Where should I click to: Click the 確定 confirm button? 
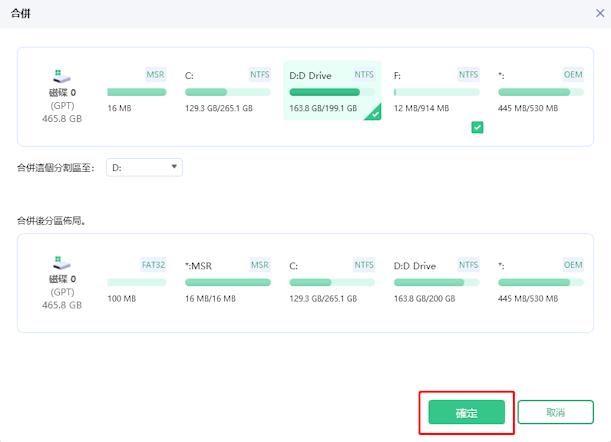[466, 412]
